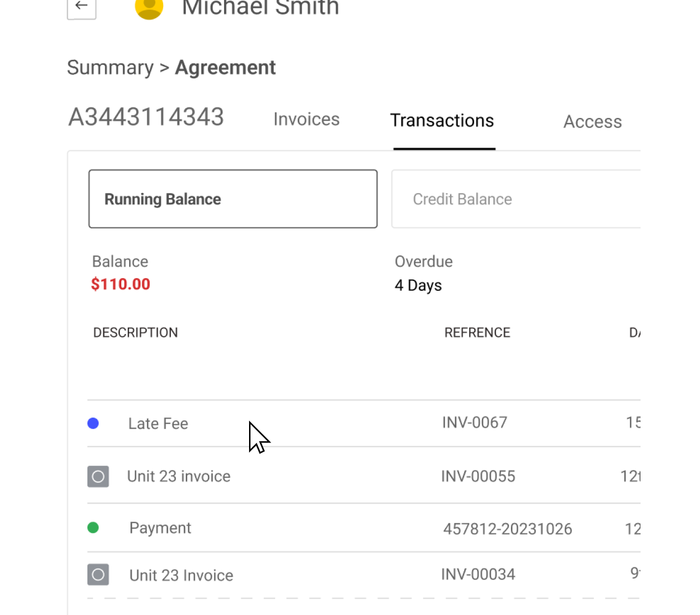Viewport: 700px width, 615px height.
Task: Click the agreement number A3443114343
Action: pos(146,117)
